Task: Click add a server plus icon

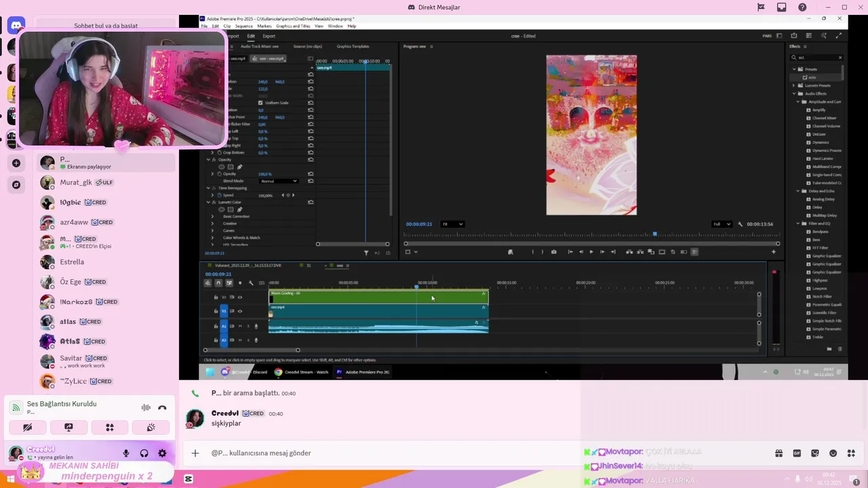Action: click(x=16, y=163)
